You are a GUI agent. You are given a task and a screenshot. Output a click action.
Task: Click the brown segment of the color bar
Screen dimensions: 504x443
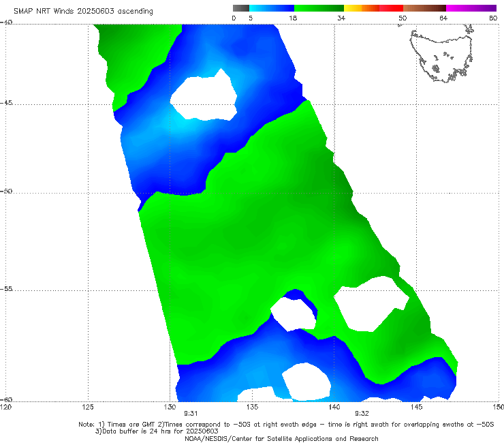424,8
